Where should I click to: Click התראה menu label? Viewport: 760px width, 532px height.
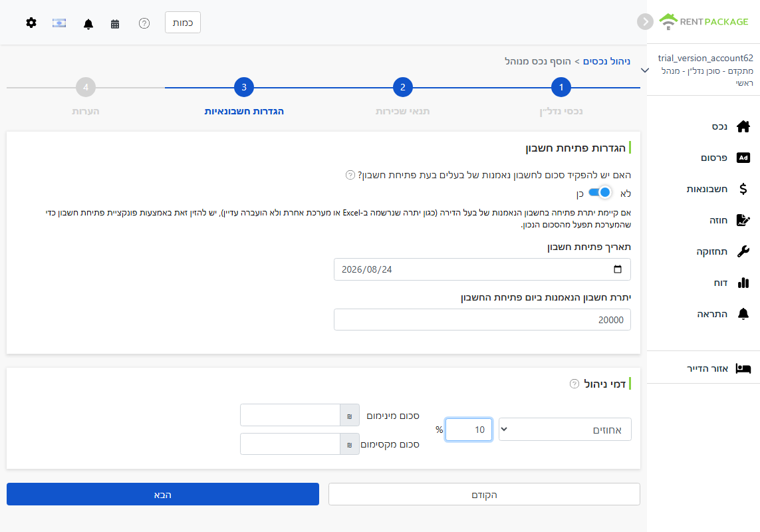(x=712, y=314)
